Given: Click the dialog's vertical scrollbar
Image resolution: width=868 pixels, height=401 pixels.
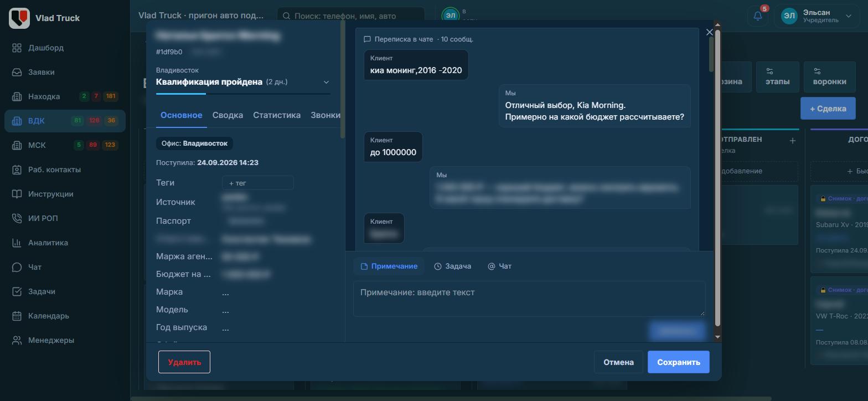Looking at the screenshot, I should 718,177.
